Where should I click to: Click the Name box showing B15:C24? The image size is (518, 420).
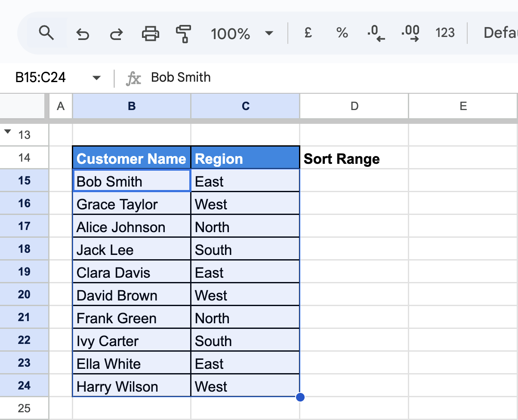click(41, 77)
